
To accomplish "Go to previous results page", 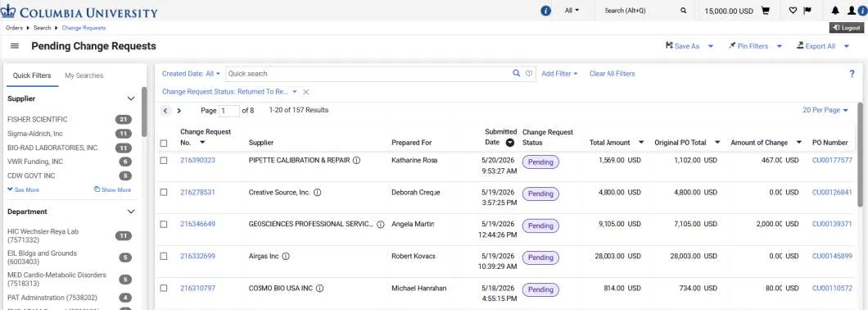I will [x=165, y=111].
